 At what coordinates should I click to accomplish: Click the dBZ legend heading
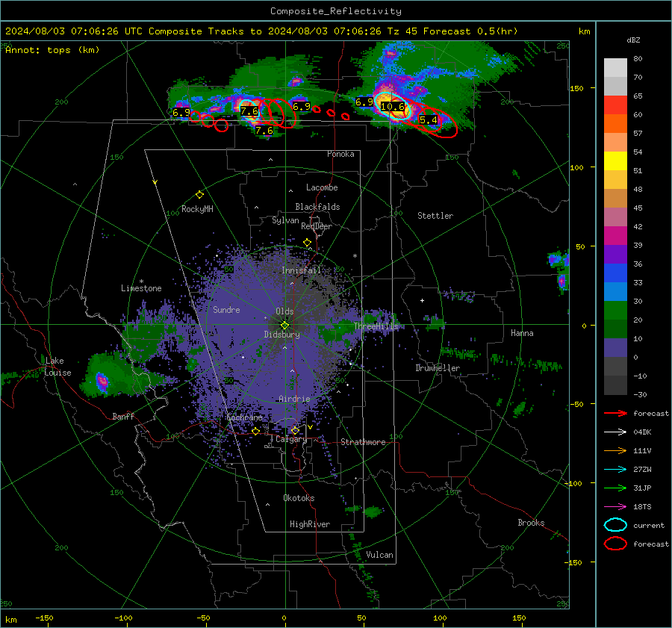pyautogui.click(x=633, y=40)
